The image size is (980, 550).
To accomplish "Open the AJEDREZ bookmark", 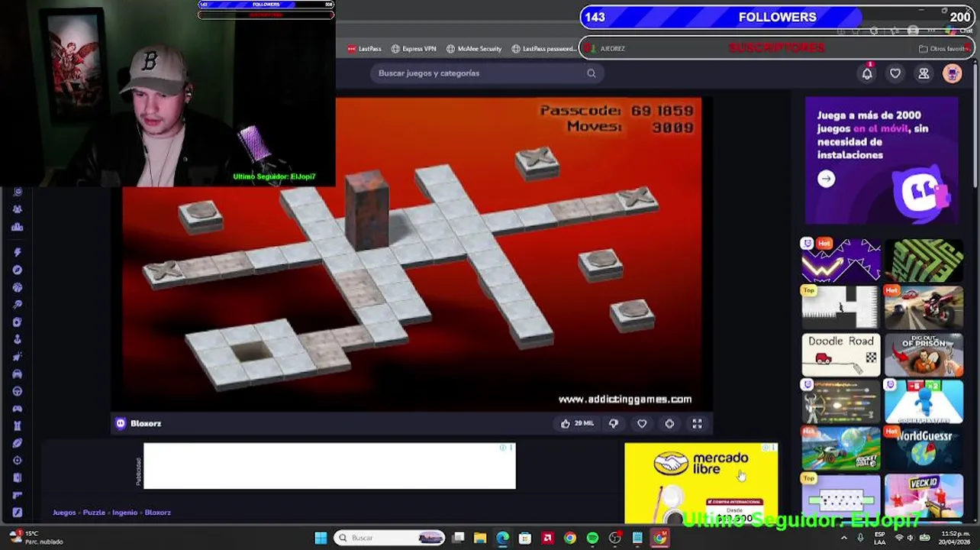I will coord(606,48).
